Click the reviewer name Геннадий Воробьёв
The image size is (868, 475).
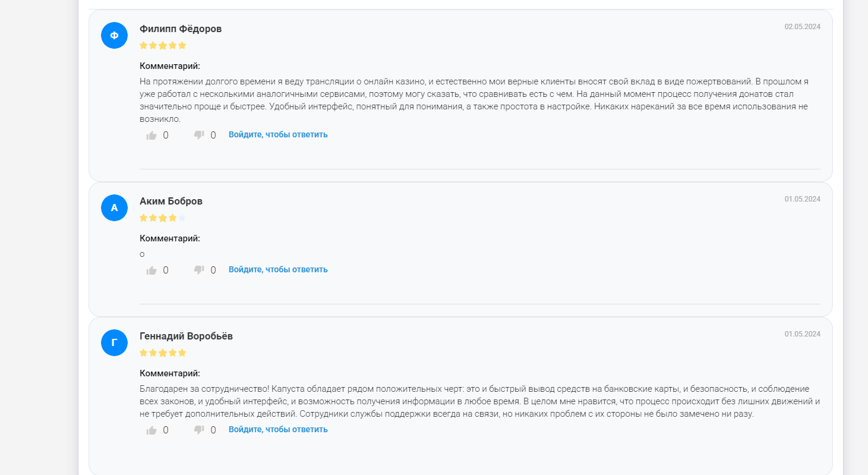186,336
